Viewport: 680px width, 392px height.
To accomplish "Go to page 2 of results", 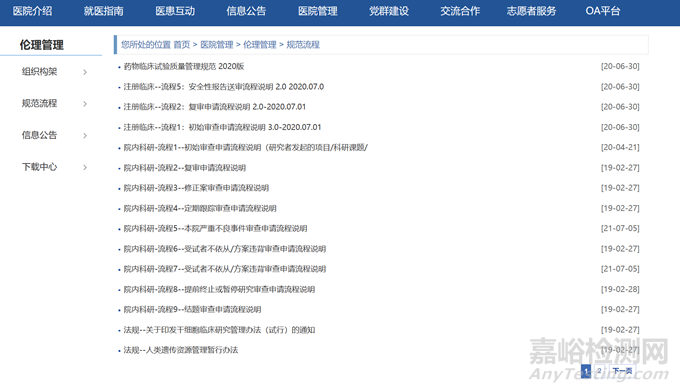I will point(599,371).
